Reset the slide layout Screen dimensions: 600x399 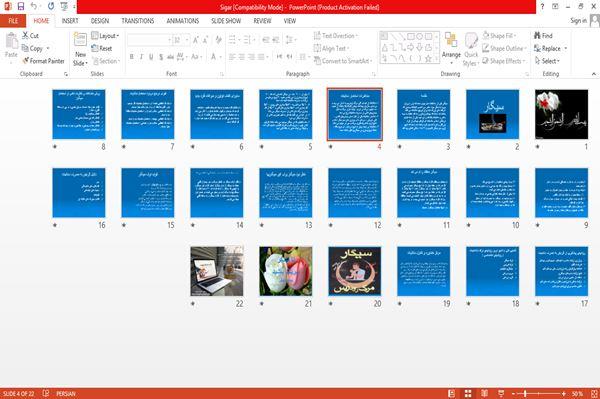point(102,49)
